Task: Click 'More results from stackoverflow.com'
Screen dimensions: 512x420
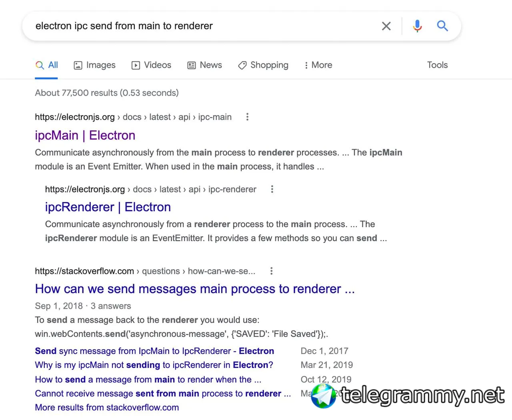Action: [x=107, y=408]
